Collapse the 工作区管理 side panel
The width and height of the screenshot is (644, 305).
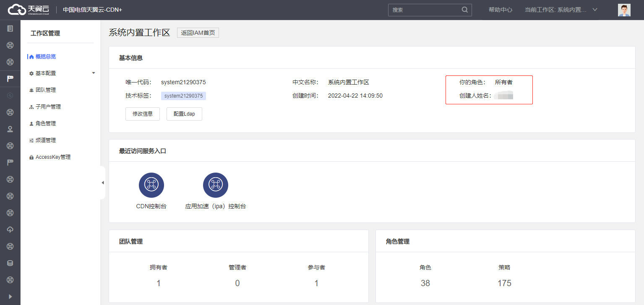[x=102, y=183]
